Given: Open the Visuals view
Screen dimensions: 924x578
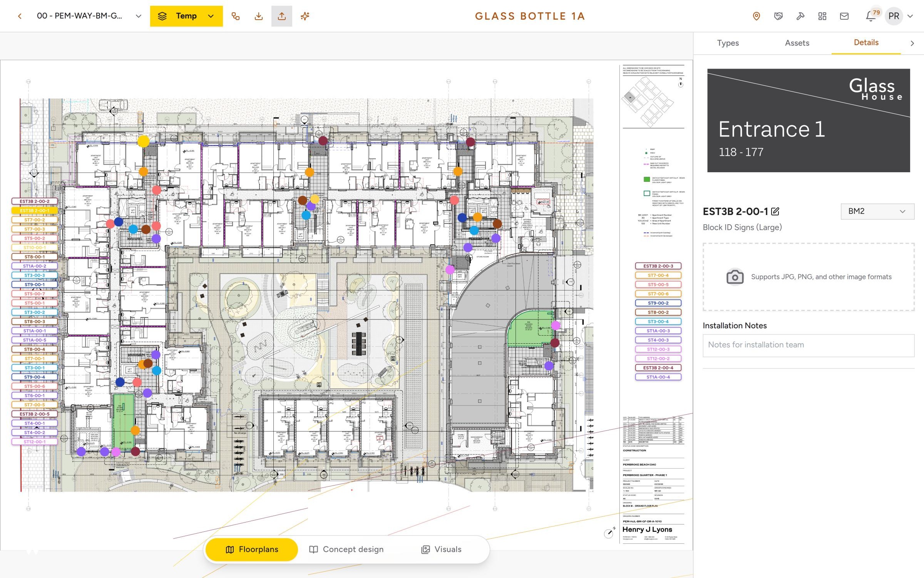Looking at the screenshot, I should click(x=442, y=549).
